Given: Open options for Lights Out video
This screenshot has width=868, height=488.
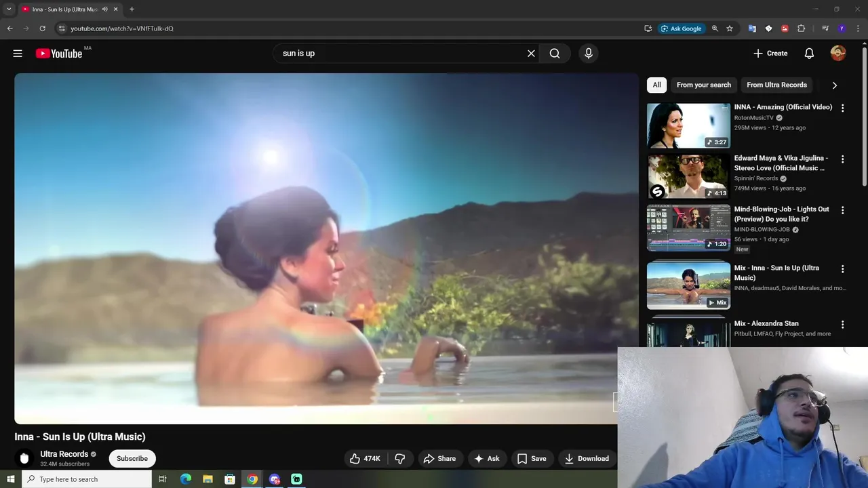Looking at the screenshot, I should click(842, 210).
